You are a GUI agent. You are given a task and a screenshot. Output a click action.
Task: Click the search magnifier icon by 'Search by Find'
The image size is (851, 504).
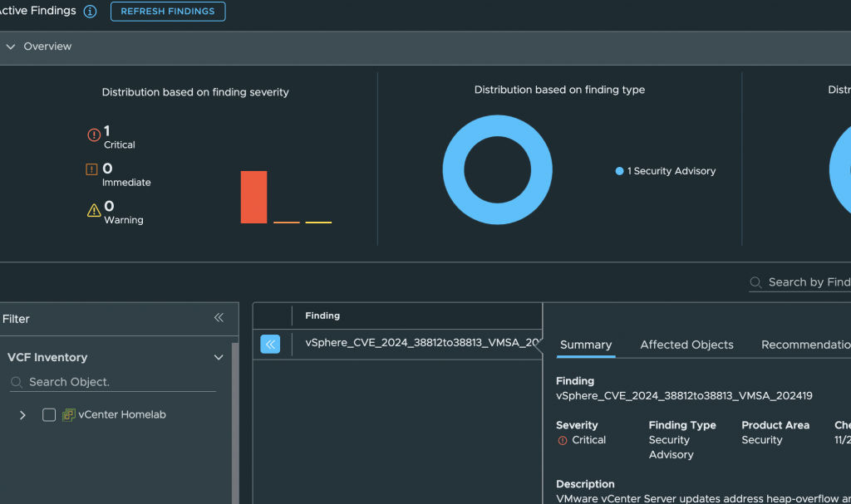pos(755,282)
